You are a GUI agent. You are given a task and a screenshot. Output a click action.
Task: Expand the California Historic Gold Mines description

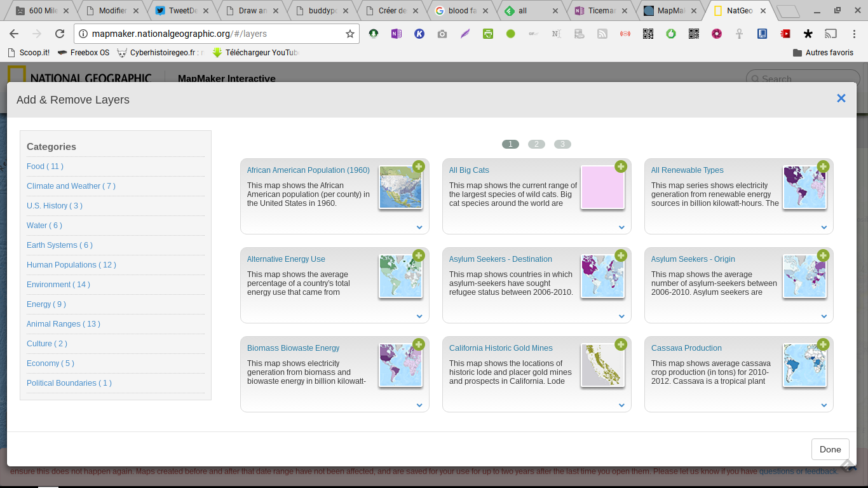click(x=621, y=405)
